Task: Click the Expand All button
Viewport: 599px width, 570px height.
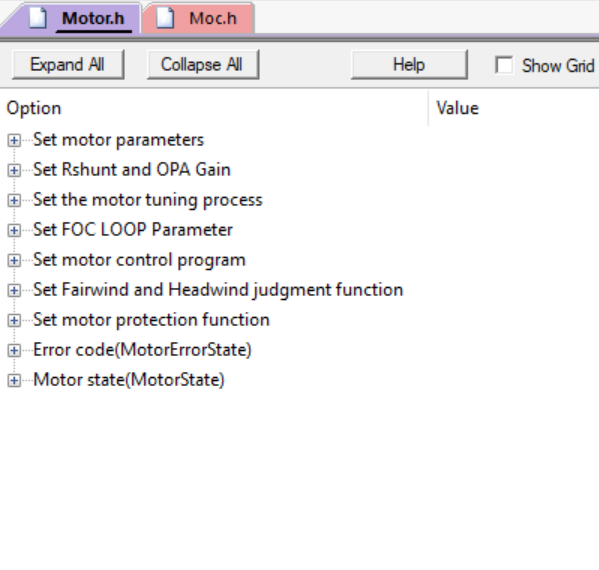Action: (x=68, y=65)
